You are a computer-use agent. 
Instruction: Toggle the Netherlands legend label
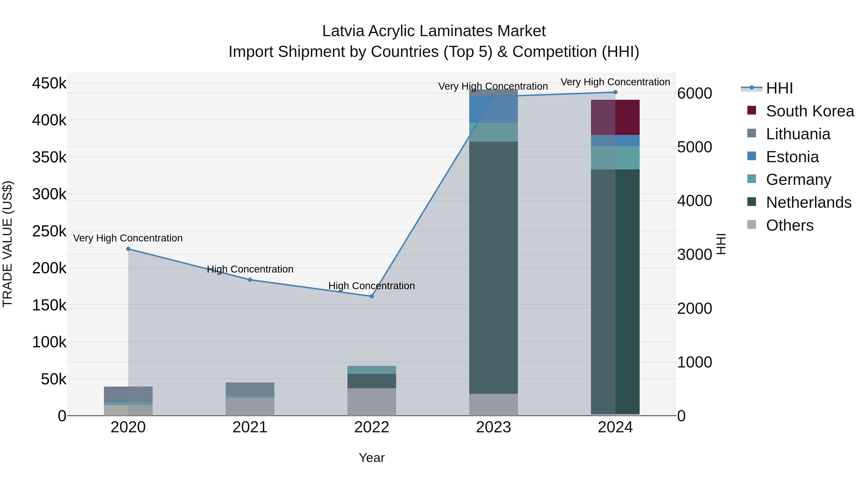click(x=809, y=203)
